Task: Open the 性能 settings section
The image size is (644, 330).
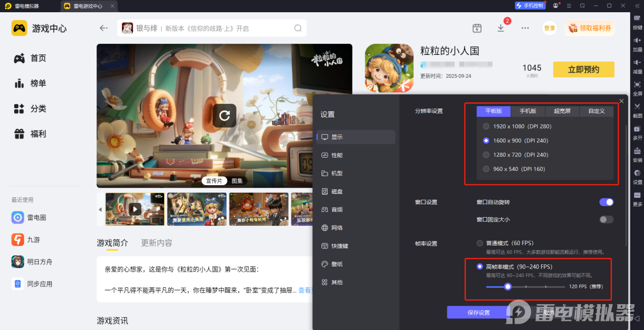Action: [x=337, y=155]
